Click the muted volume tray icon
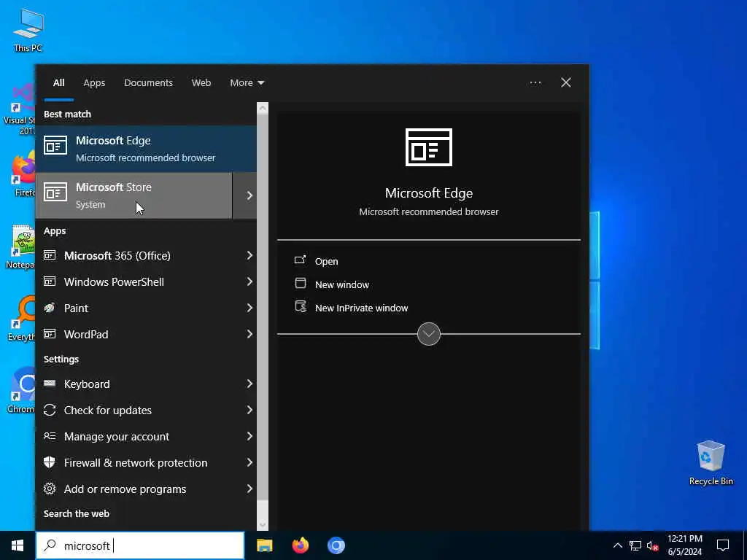 [652, 545]
